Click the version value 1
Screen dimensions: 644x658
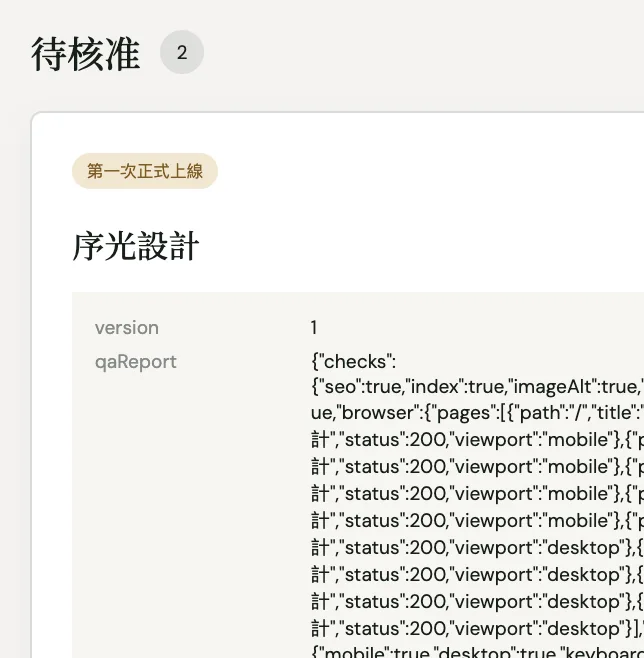(314, 328)
